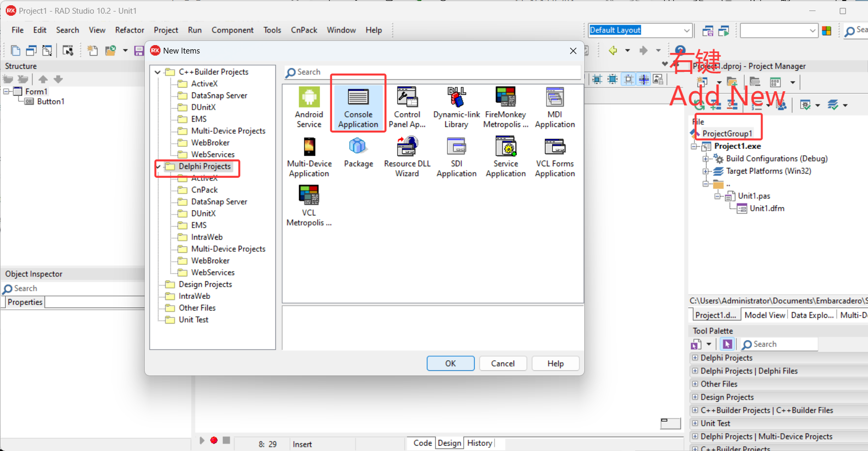
Task: Toggle the blue crosshair designer button
Action: [x=644, y=79]
